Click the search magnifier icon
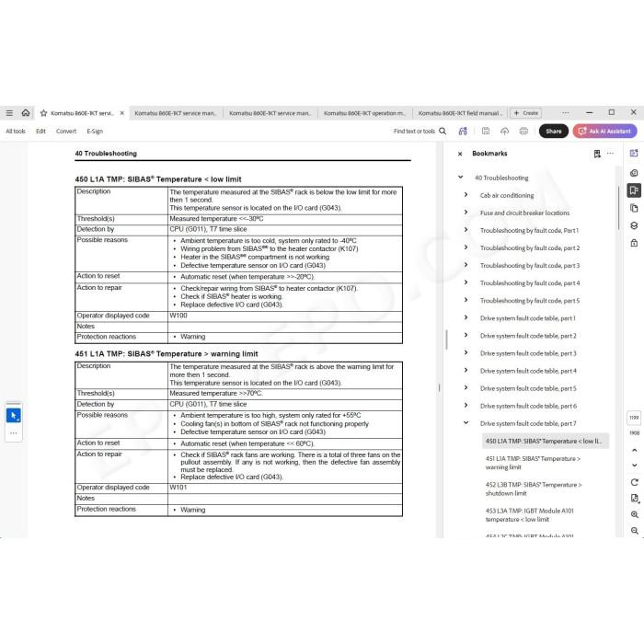 (443, 131)
